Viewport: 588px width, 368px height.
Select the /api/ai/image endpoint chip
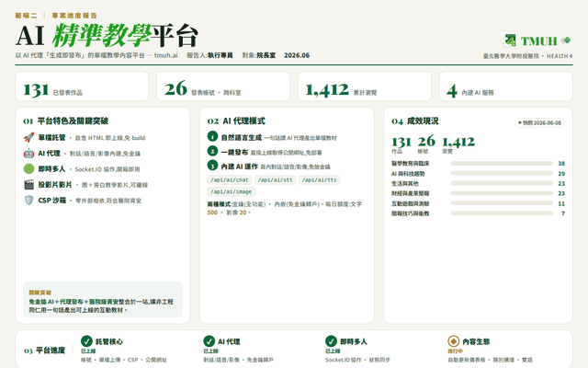pyautogui.click(x=231, y=191)
